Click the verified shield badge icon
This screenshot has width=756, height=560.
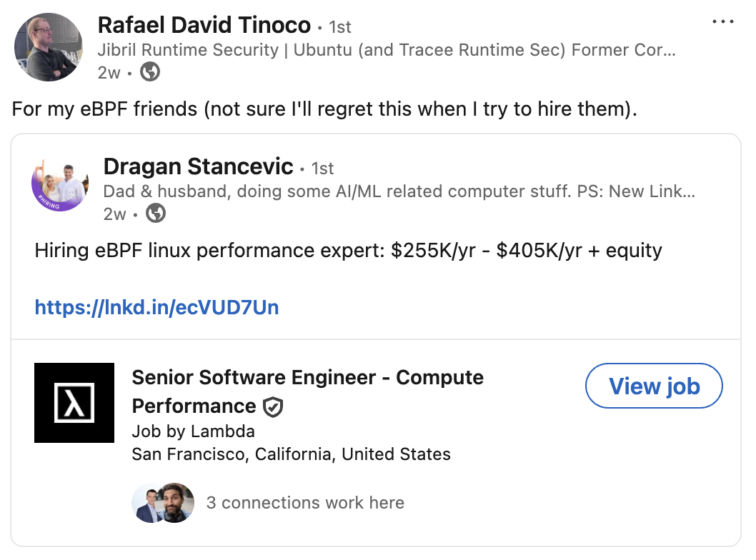[x=273, y=407]
